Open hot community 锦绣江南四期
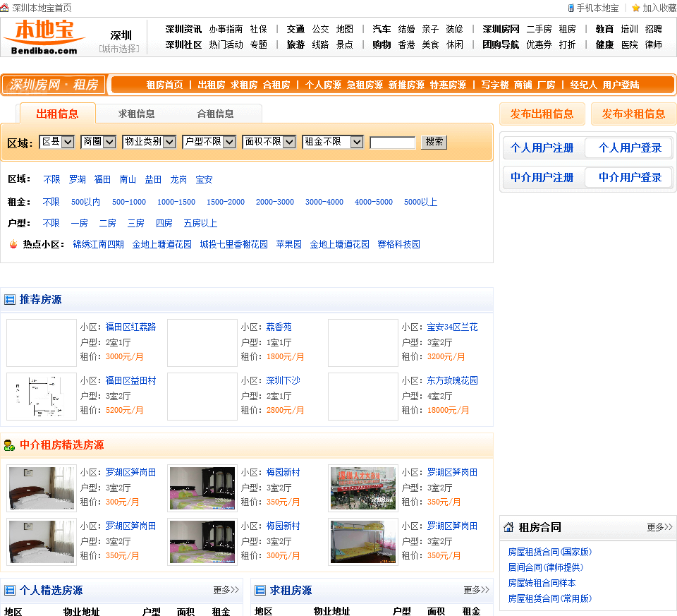The image size is (677, 616). coord(99,245)
